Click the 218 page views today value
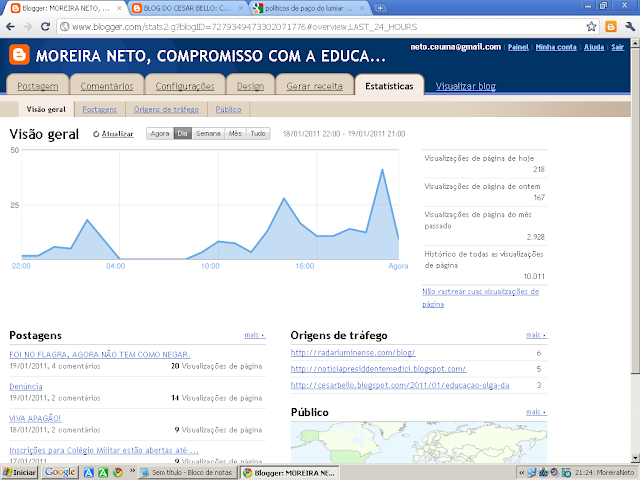Image resolution: width=640 pixels, height=480 pixels. 538,169
